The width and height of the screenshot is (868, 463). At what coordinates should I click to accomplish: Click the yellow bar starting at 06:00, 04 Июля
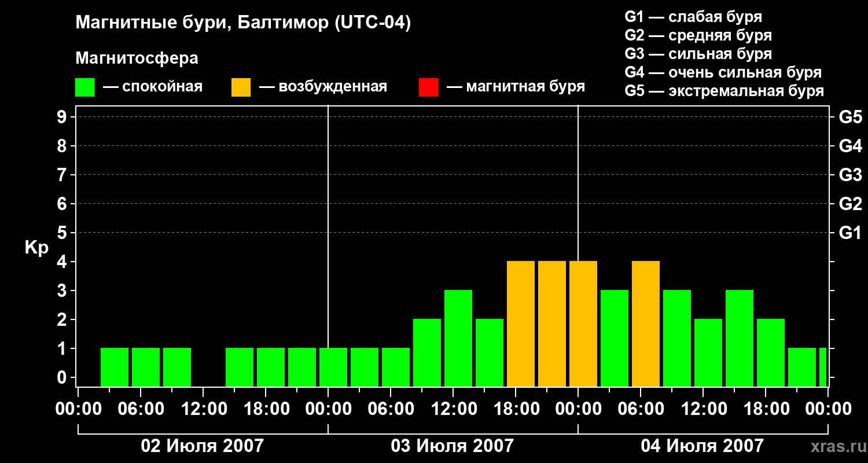[646, 324]
